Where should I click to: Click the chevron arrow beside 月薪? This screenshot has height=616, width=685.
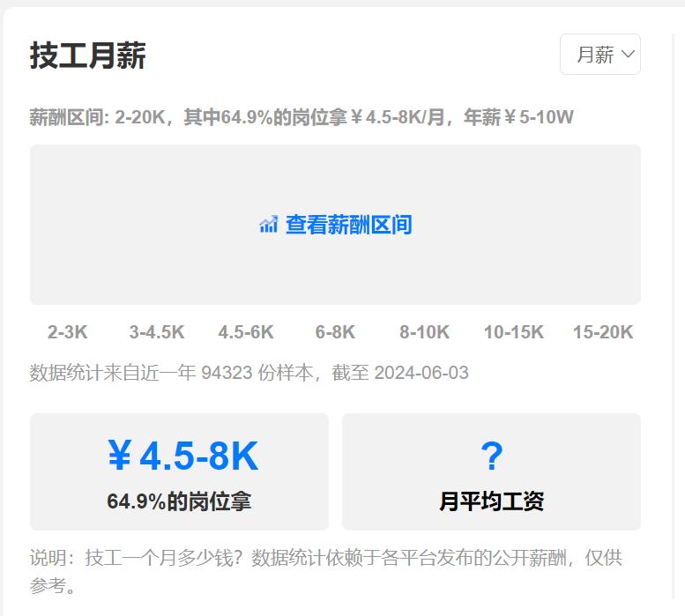[629, 55]
